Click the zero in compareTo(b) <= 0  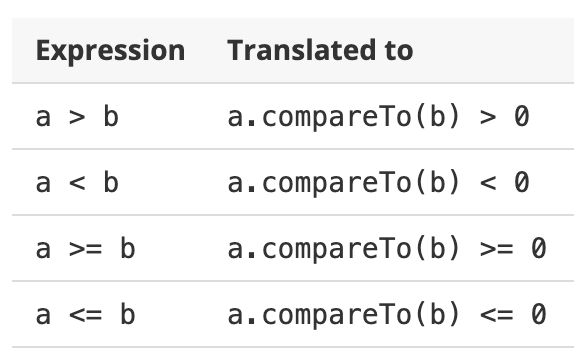[x=539, y=314]
